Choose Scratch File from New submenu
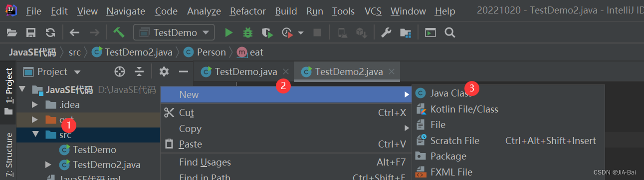Screen dimensions: 644x180 pyautogui.click(x=508, y=140)
